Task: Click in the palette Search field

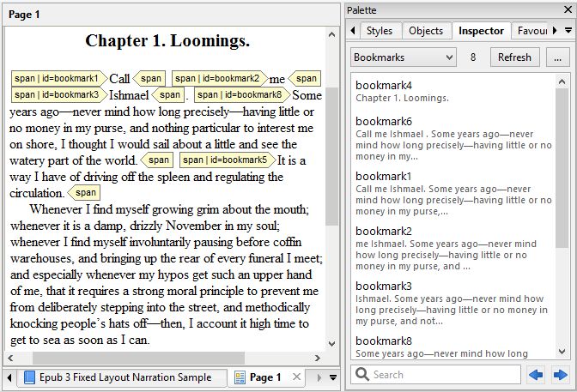Action: (x=444, y=375)
